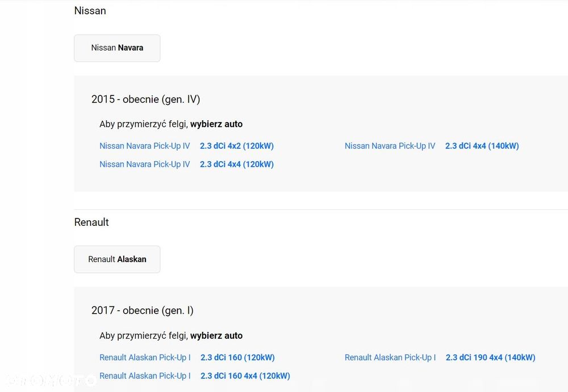The width and height of the screenshot is (568, 392).
Task: Select Alaskan 2.3 dCi 160 4x4 (120kW) link
Action: coord(245,376)
